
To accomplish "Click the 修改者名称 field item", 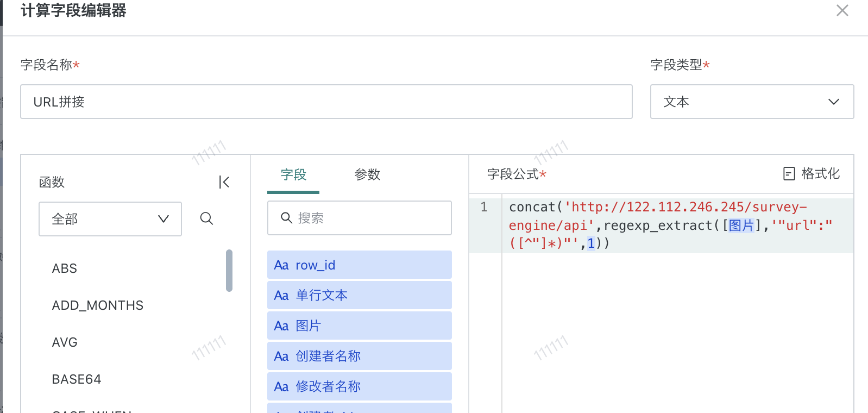I will [359, 386].
